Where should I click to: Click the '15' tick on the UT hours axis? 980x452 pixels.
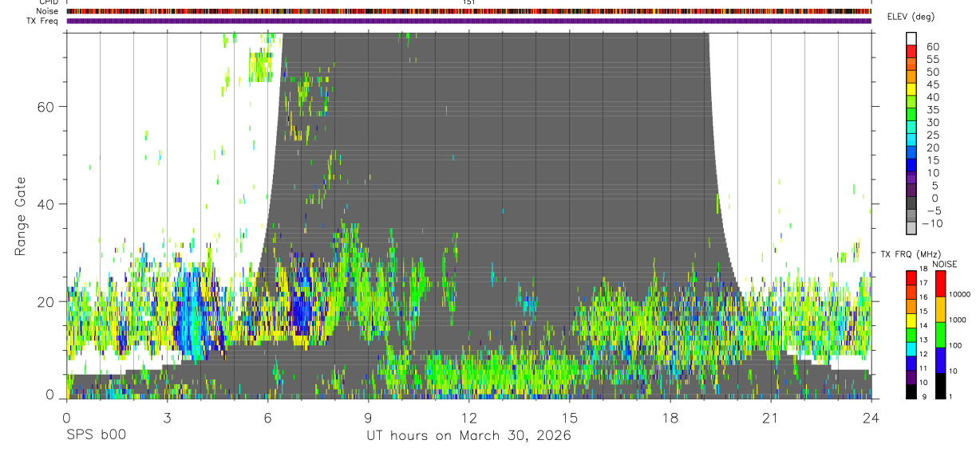click(570, 418)
